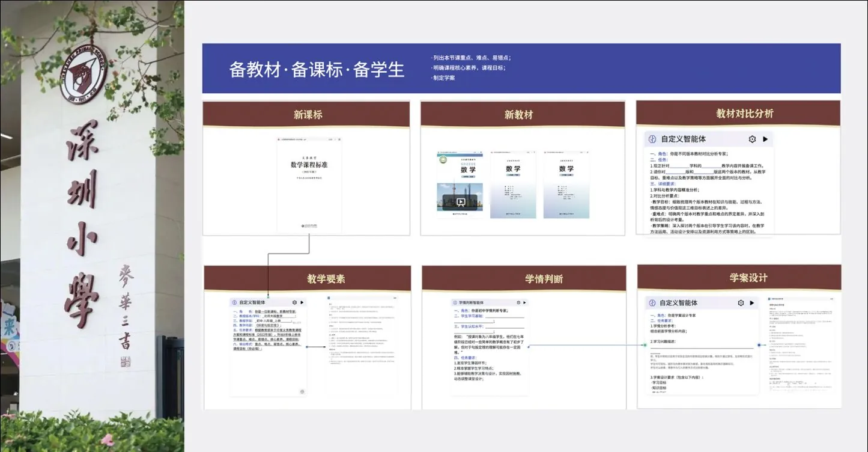Open the first textbook cover with skyline photo
Screen dimensions: 868x452
click(x=460, y=185)
